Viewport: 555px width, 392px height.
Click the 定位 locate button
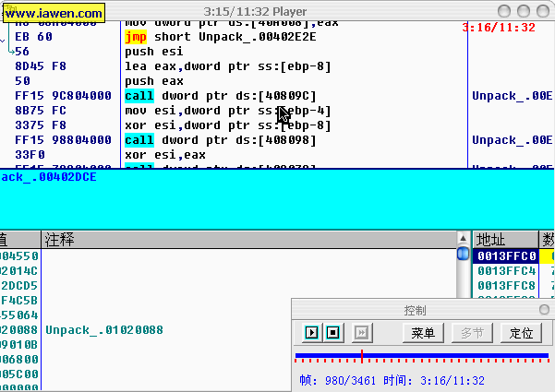pos(521,332)
